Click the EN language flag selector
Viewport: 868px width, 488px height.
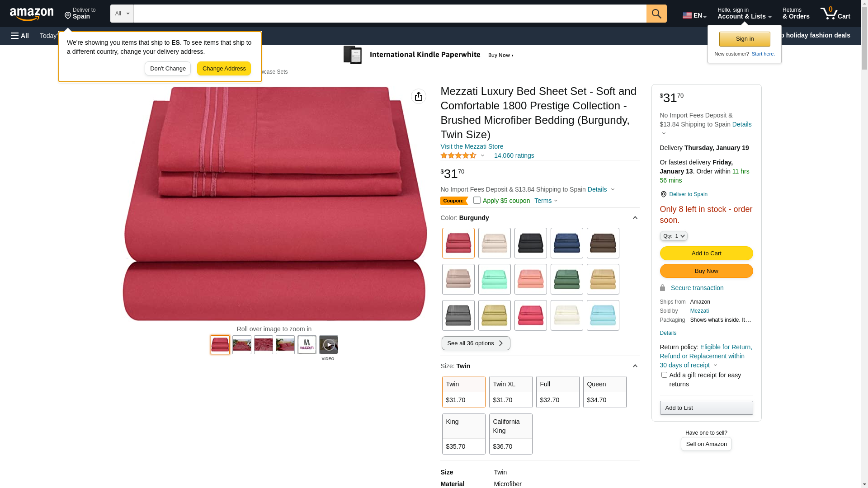pos(694,15)
